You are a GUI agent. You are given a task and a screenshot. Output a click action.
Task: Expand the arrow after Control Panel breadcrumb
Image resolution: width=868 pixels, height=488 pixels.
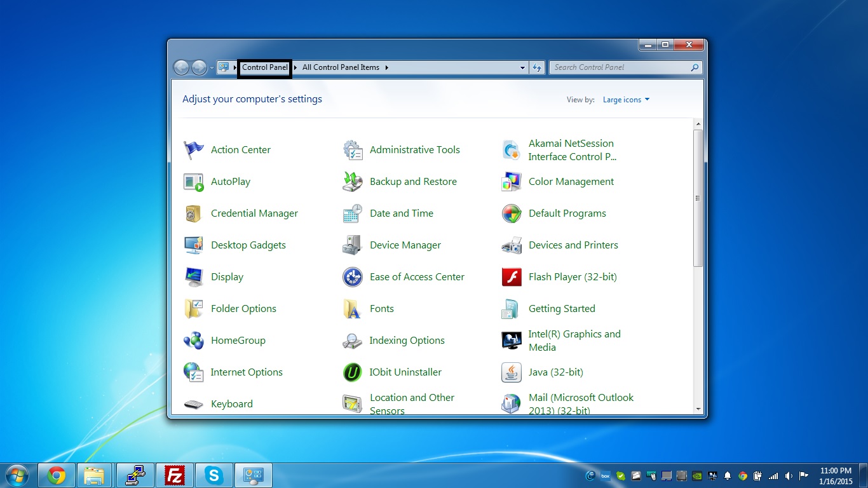coord(295,67)
